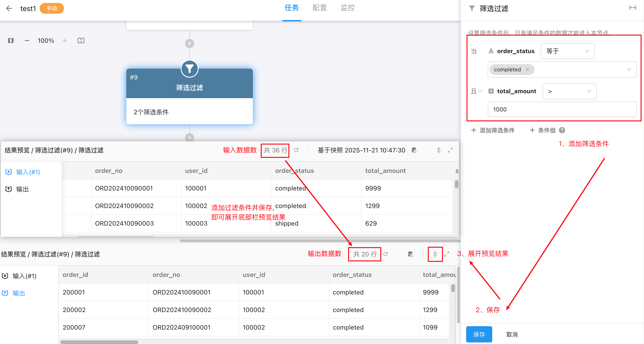Click the back arrow next to test1
Screen dimensions: 644x344
pos(9,9)
